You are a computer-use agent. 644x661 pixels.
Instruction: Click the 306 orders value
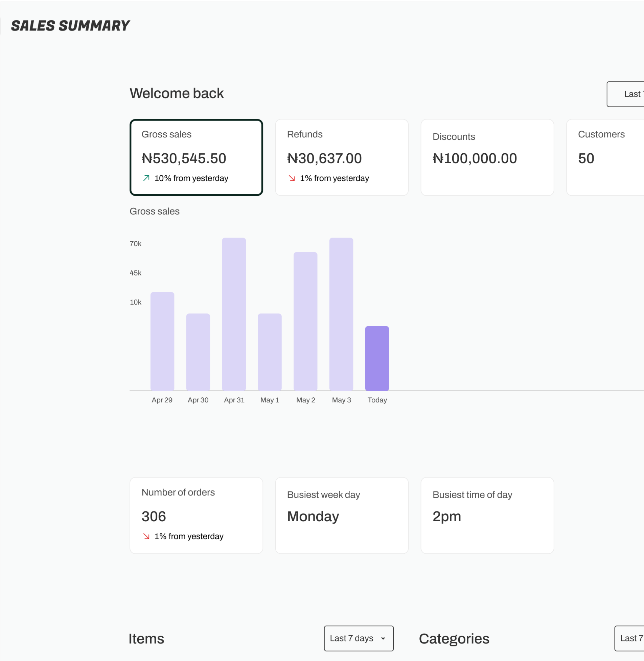click(x=154, y=516)
